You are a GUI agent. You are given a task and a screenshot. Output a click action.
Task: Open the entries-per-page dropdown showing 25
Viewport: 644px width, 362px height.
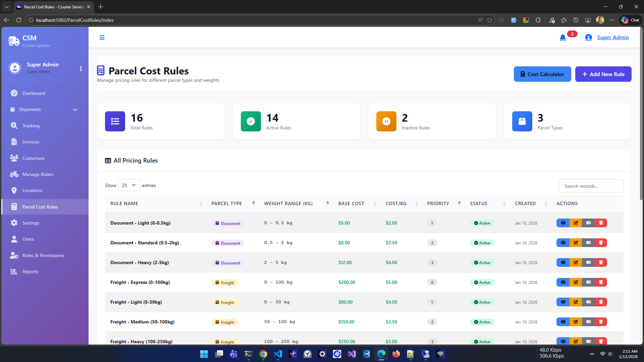[x=129, y=185]
